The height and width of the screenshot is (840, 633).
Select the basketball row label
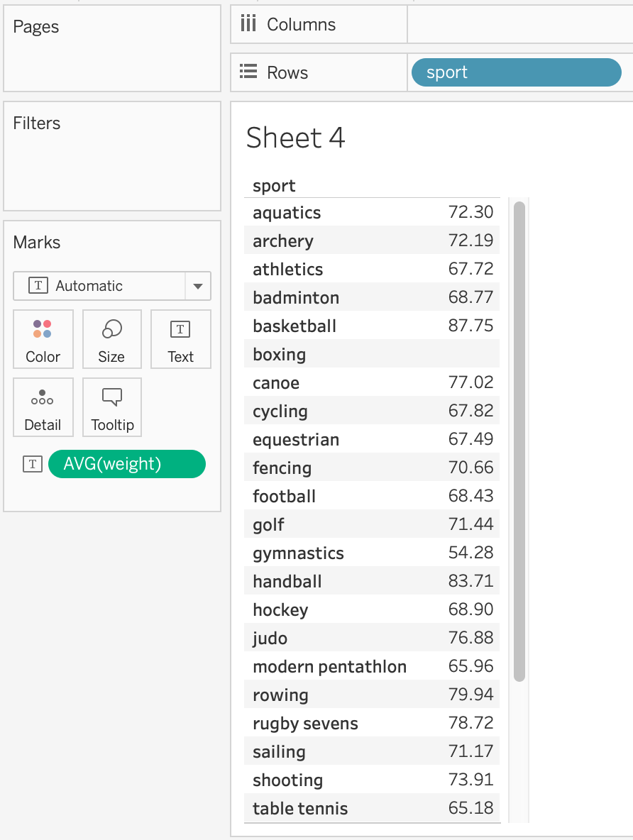point(295,326)
